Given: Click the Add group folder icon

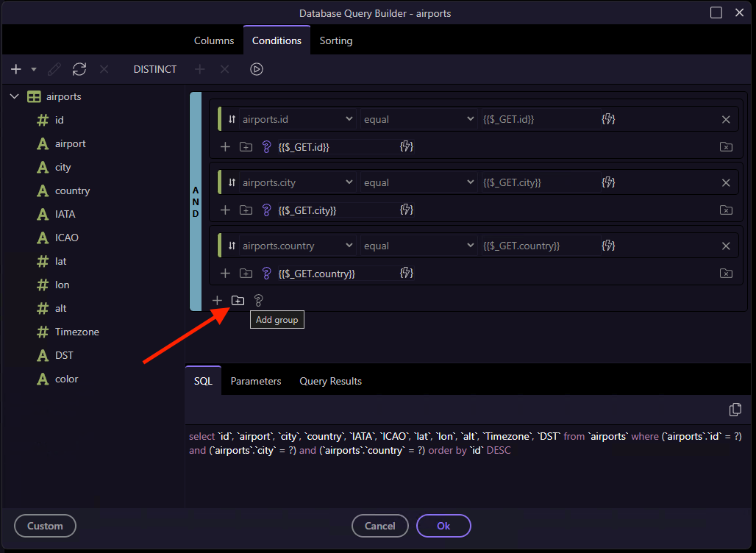Looking at the screenshot, I should 238,300.
